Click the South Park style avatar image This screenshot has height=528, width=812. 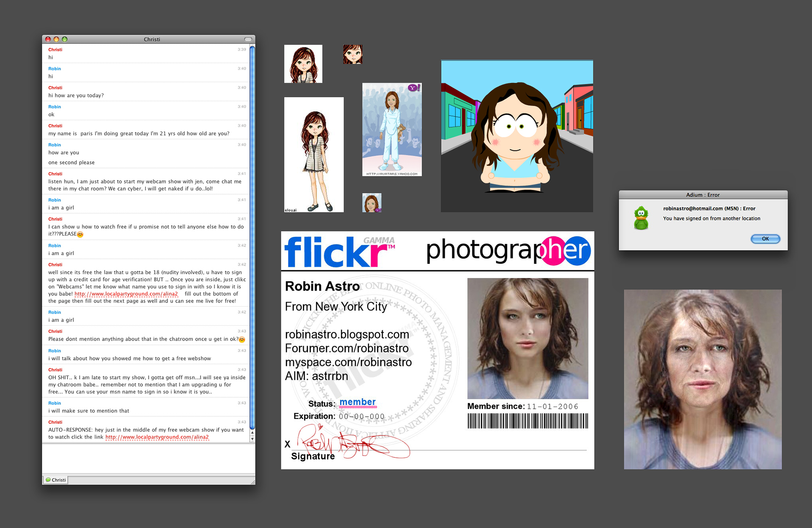tap(517, 136)
